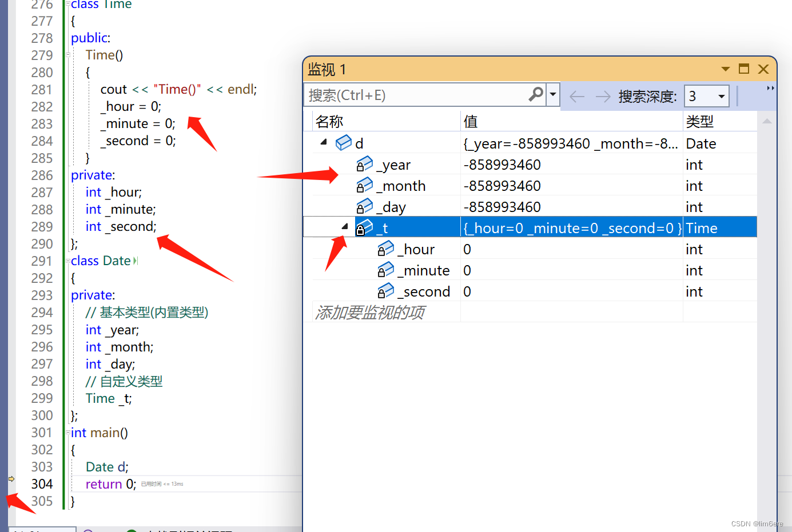
Task: Click the current statement yellow arrow indicator
Action: [11, 479]
